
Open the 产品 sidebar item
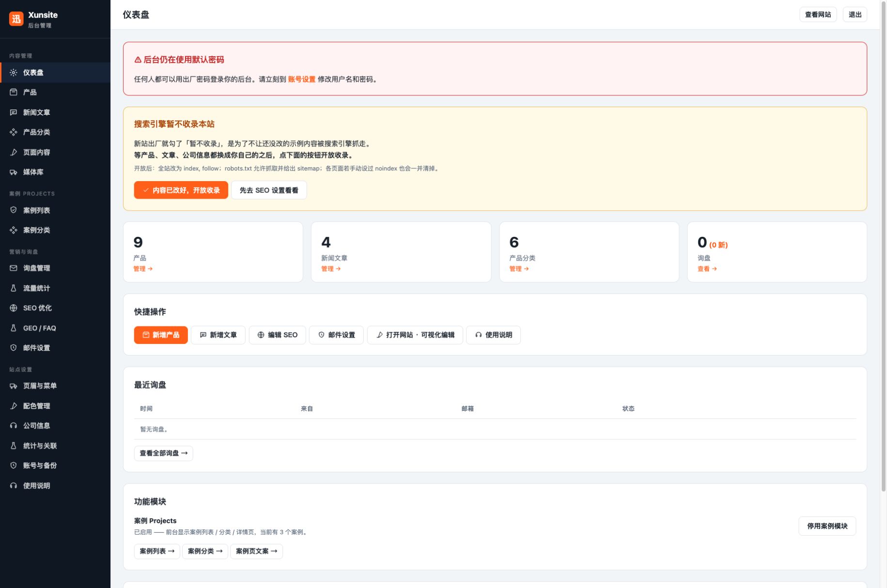point(55,93)
